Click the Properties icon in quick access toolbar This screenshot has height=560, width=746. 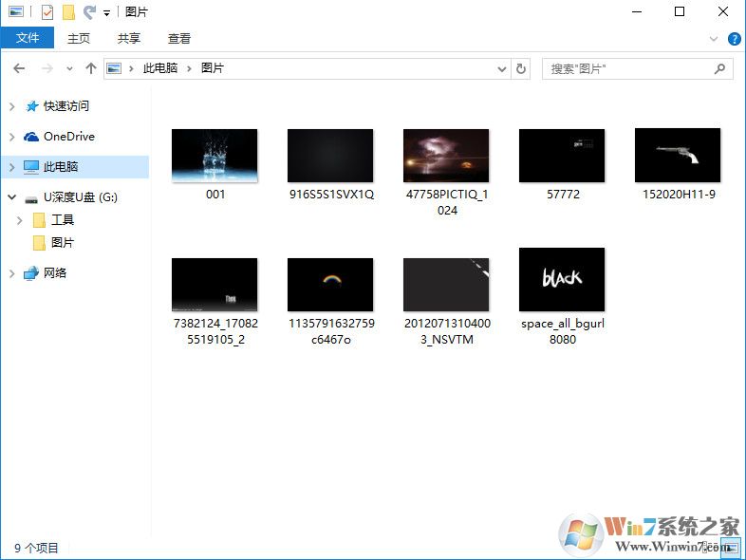[47, 12]
